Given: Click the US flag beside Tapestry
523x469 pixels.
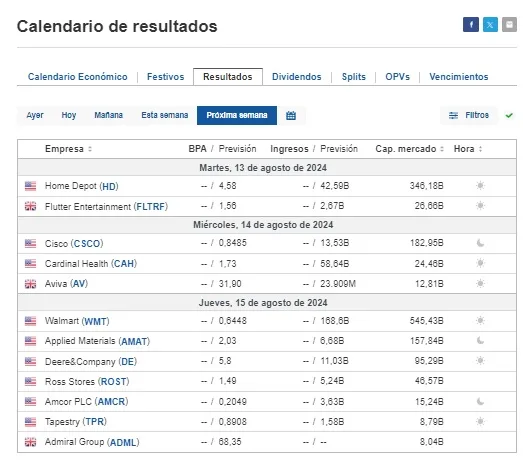Looking at the screenshot, I should pyautogui.click(x=30, y=422).
